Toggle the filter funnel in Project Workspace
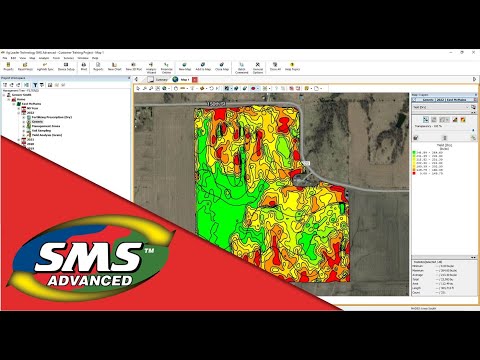The image size is (480, 360). click(x=35, y=85)
